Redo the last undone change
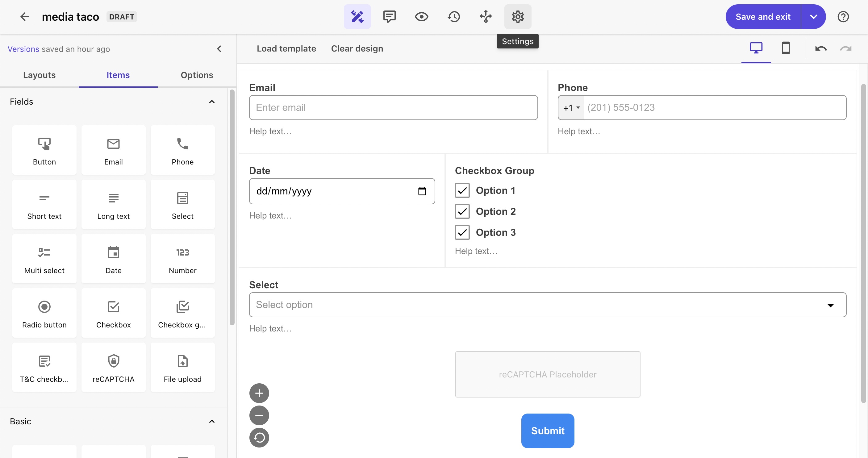 845,48
